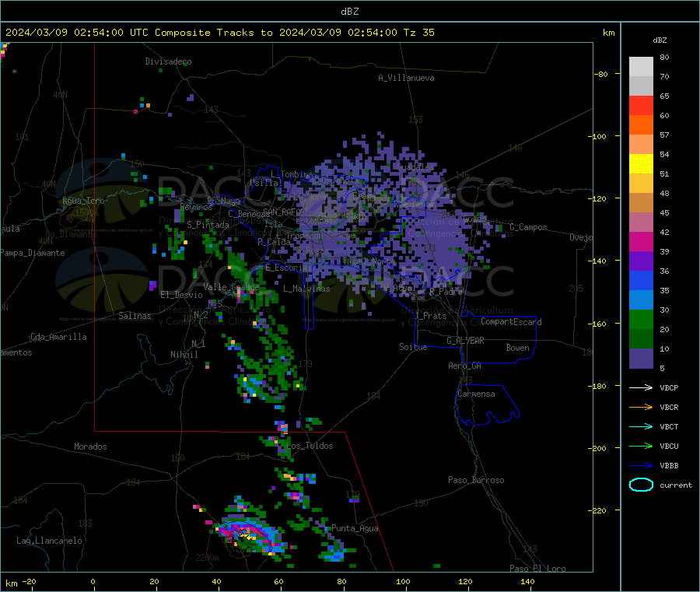Click the 80 dBZ white color swatch
Viewport: 700px width, 592px height.
641,67
